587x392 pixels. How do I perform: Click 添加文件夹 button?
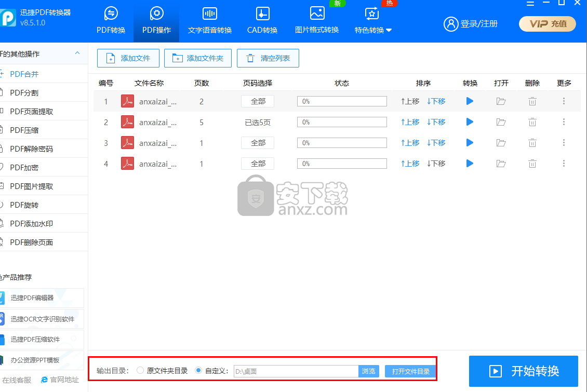coord(198,58)
